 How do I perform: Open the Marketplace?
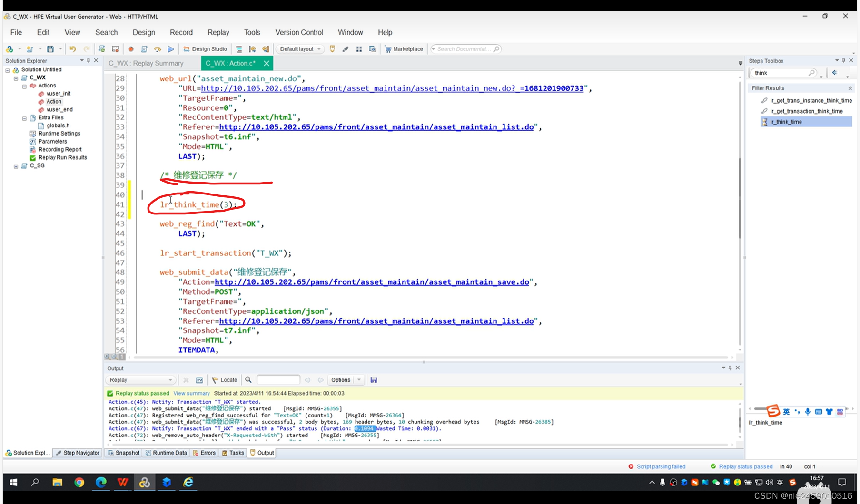pos(404,49)
